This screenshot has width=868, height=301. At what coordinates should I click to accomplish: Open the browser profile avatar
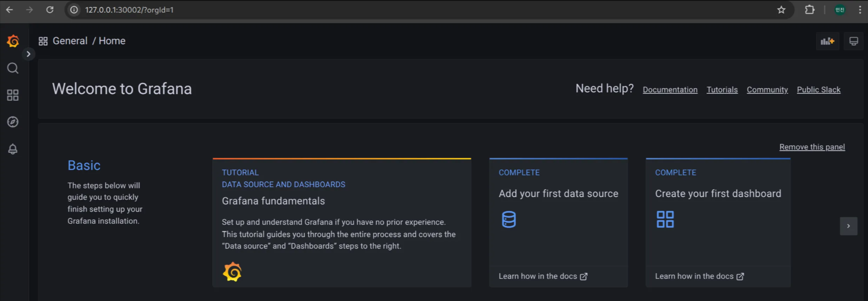pyautogui.click(x=840, y=10)
